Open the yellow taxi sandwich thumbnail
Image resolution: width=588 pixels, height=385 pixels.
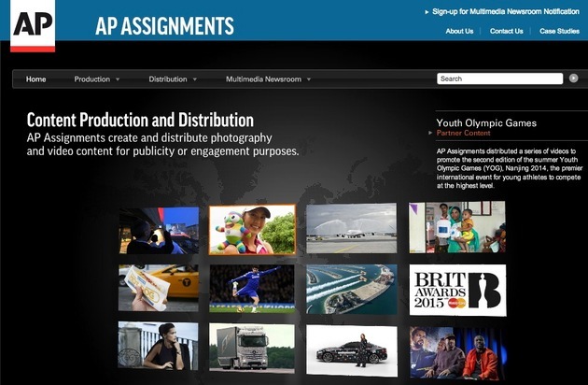pyautogui.click(x=159, y=289)
